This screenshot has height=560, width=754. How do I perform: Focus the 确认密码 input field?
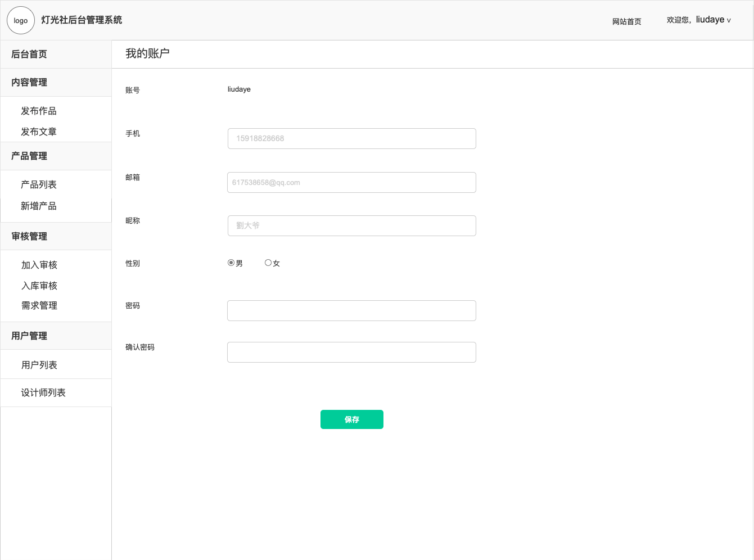pos(351,352)
